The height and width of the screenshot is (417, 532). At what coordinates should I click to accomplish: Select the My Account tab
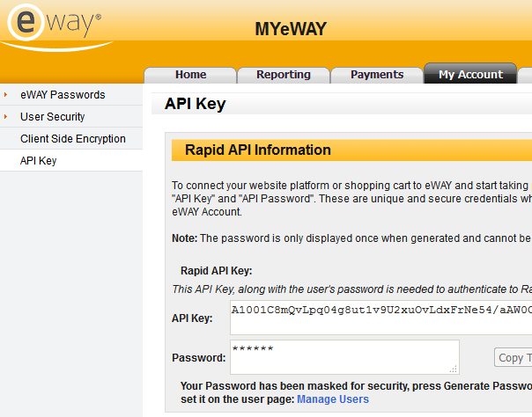coord(470,75)
